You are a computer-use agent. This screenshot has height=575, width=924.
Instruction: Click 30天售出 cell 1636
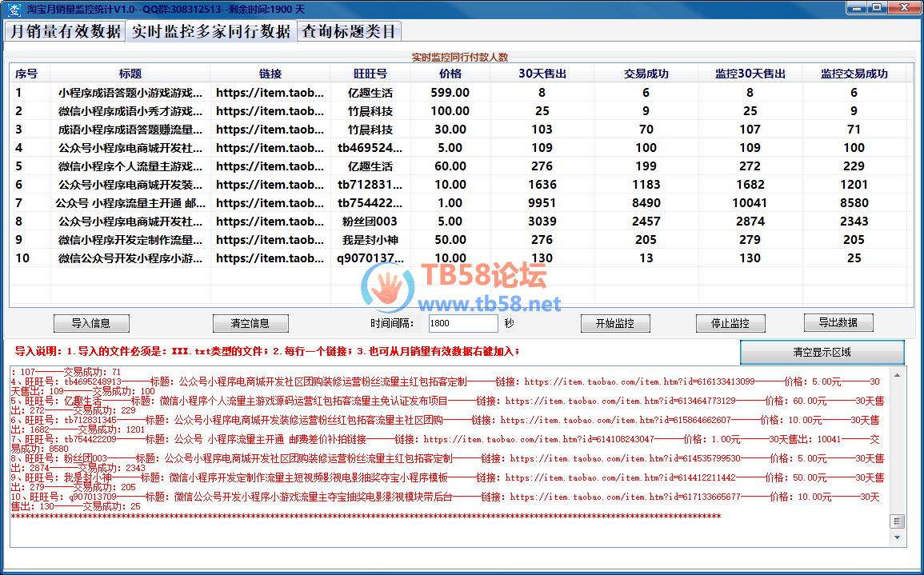tap(542, 185)
